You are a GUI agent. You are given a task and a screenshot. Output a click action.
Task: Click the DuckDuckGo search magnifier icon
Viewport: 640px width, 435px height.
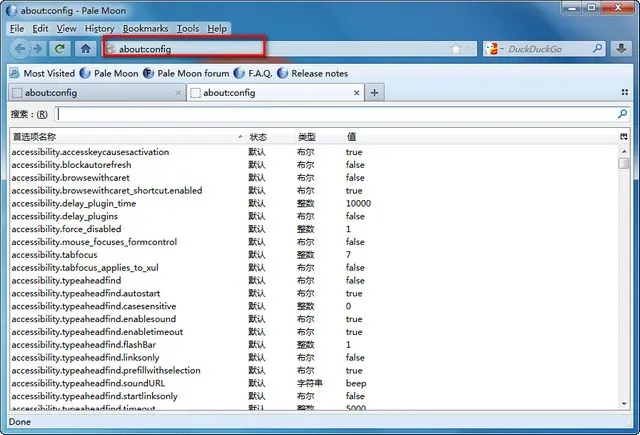[x=597, y=48]
